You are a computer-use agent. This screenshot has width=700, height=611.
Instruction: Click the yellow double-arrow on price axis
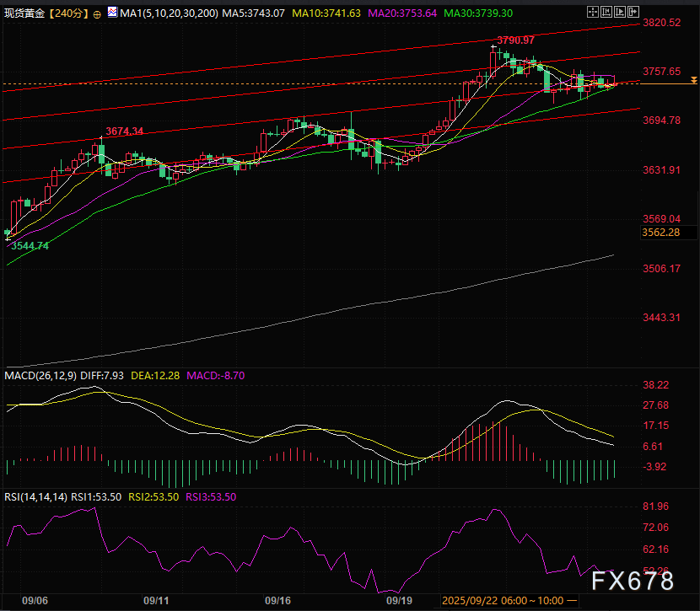coord(692,79)
